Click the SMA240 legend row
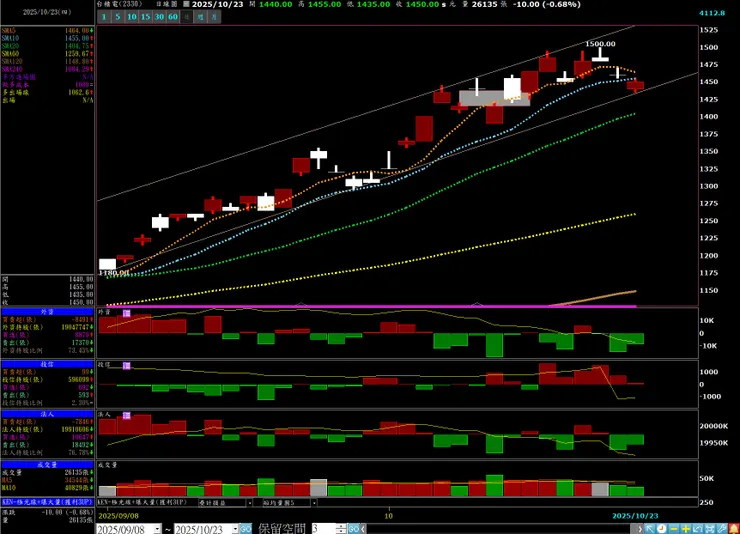The image size is (740, 534). pos(47,69)
